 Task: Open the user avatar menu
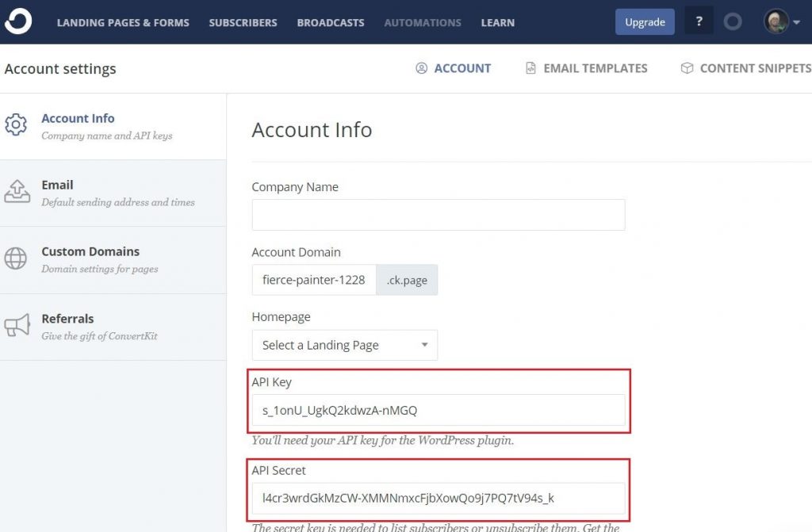click(776, 21)
